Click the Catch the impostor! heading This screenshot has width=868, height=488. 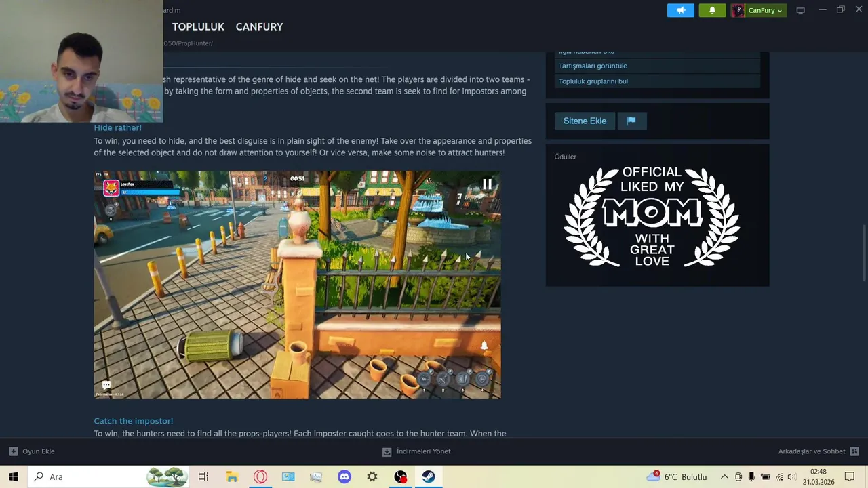click(x=134, y=421)
